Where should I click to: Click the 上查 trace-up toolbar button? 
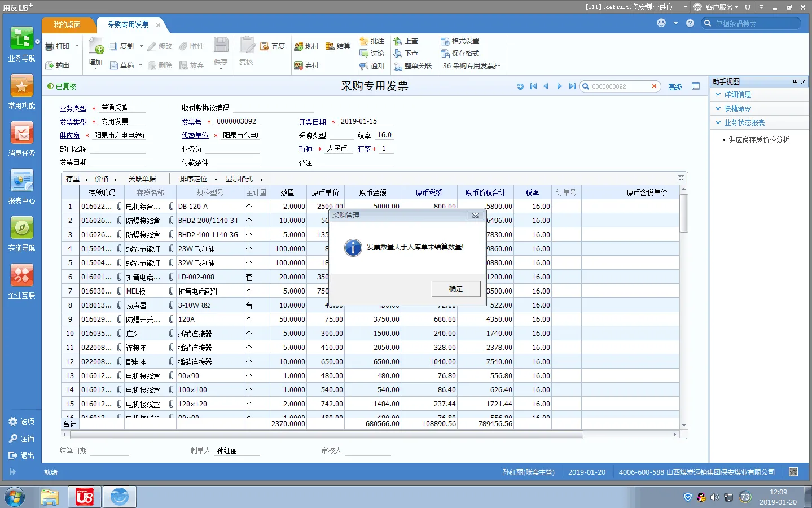point(406,41)
